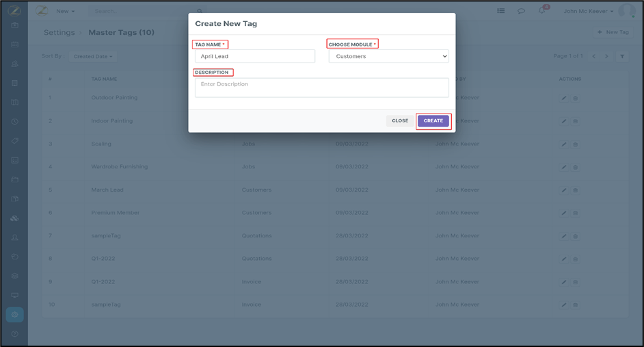
Task: Edit the Scaling tag with pencil icon
Action: (564, 144)
